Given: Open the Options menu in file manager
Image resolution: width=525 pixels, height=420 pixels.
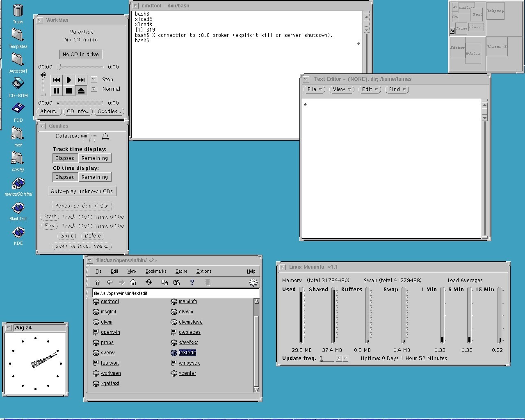Looking at the screenshot, I should [x=204, y=272].
